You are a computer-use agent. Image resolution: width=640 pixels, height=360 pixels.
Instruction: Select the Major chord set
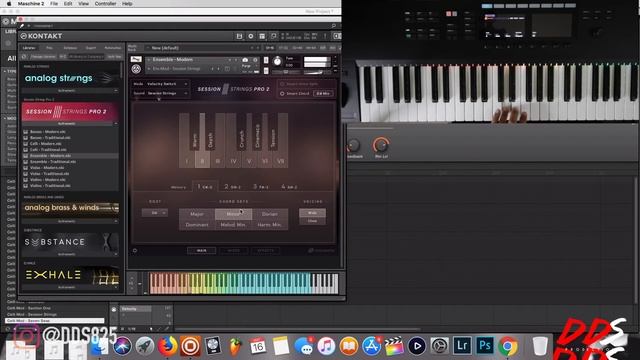(x=197, y=214)
